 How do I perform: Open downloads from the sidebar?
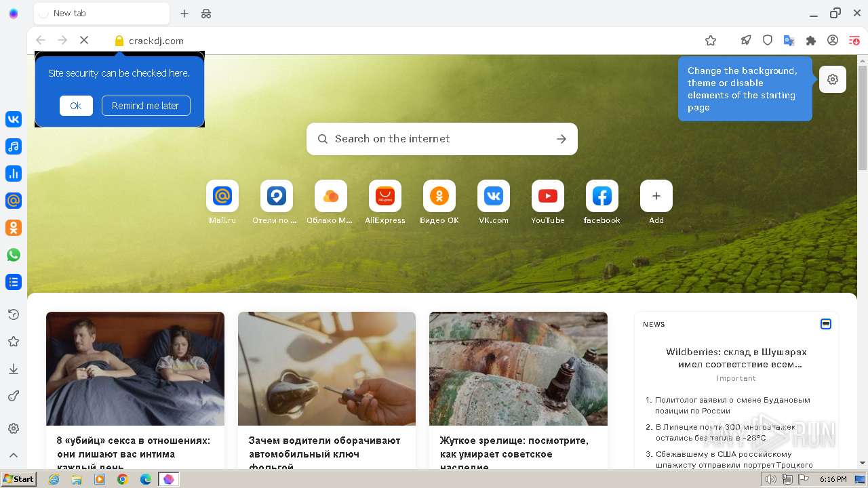tap(14, 369)
